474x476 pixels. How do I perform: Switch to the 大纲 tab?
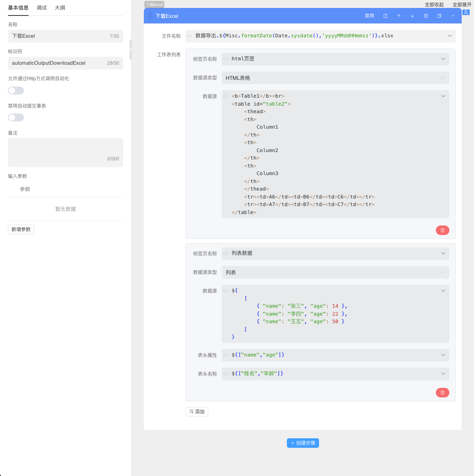pos(60,8)
